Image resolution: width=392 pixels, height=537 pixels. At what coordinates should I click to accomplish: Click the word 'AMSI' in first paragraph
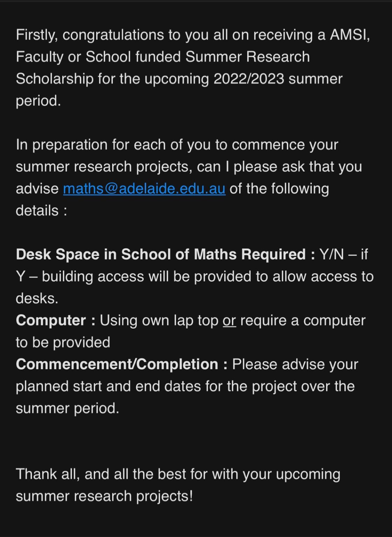[349, 35]
